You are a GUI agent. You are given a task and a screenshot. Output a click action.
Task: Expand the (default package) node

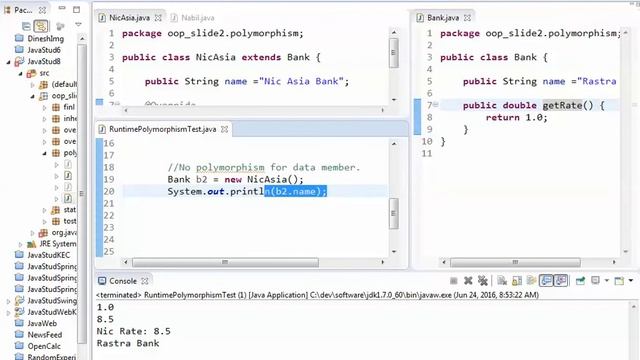33,85
